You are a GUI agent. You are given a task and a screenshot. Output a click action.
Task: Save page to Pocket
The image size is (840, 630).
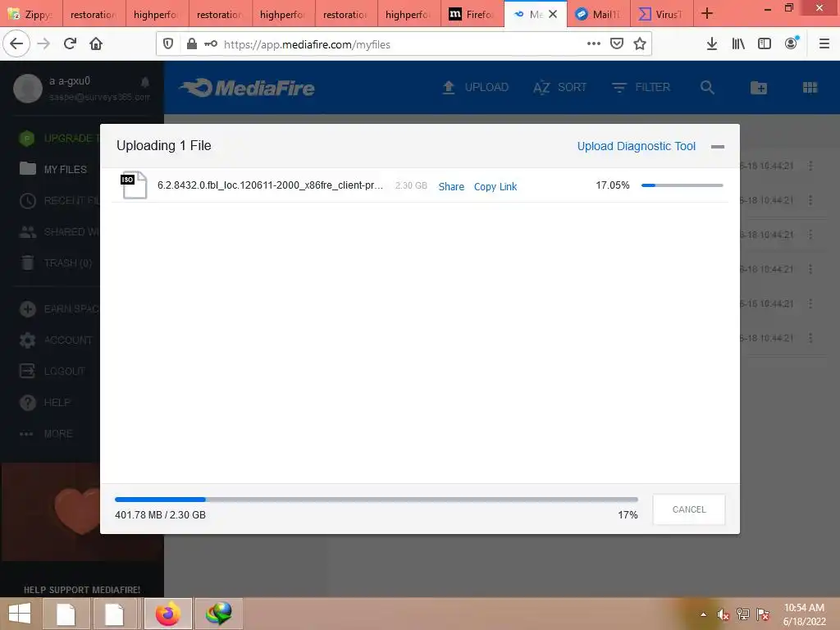click(x=617, y=44)
